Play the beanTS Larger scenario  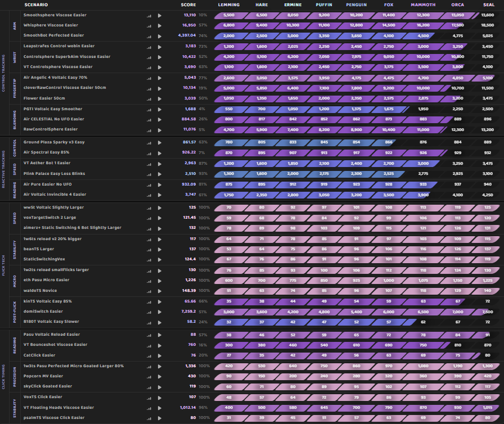(x=160, y=250)
